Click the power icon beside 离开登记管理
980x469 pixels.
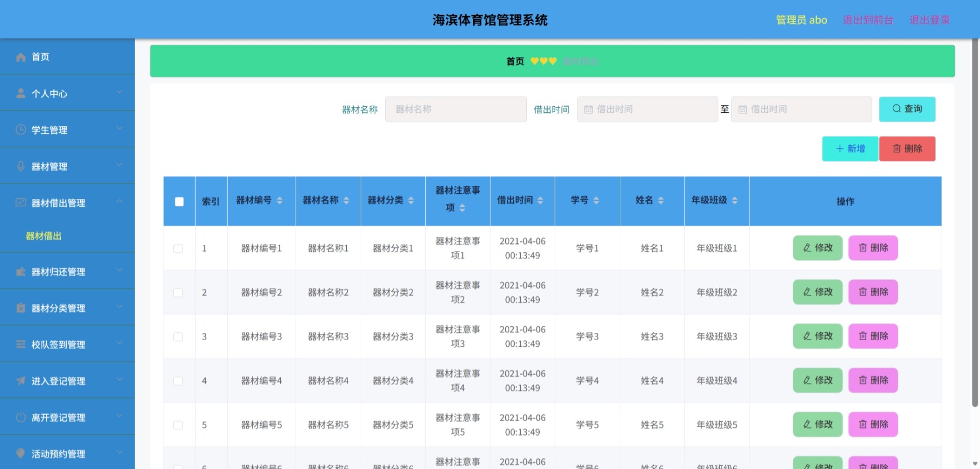(x=21, y=417)
